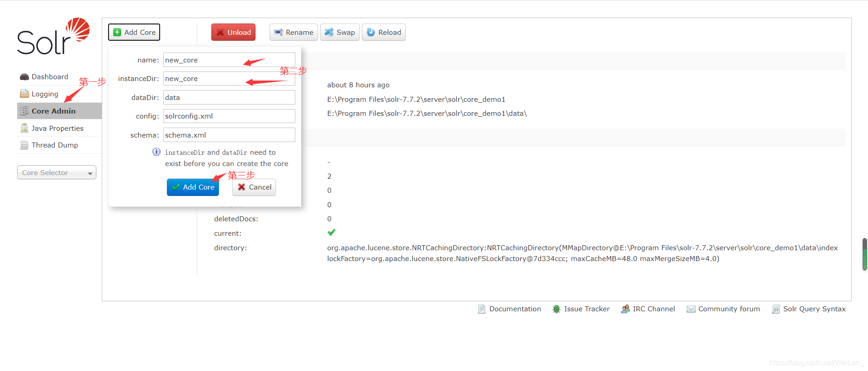Click the 'instanceDir and dataDir need to' note
Image resolution: width=868 pixels, height=371 pixels.
point(220,152)
